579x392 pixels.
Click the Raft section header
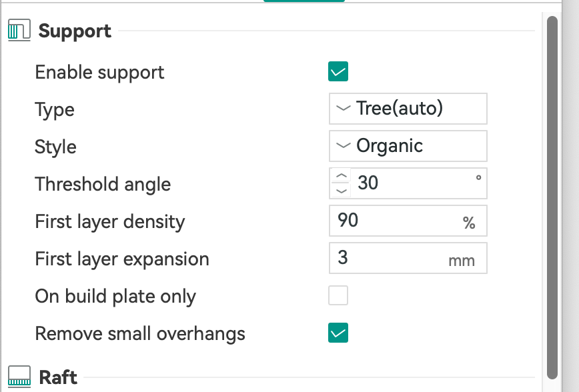click(x=58, y=377)
